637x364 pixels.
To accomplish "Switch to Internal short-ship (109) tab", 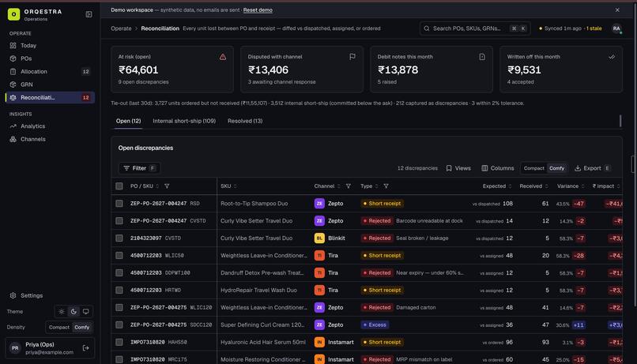I will coord(184,121).
